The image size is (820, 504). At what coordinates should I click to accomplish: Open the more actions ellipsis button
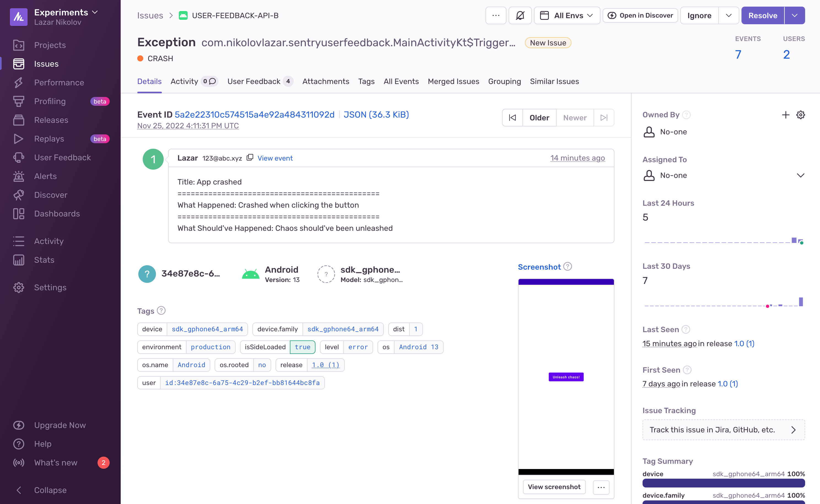(x=496, y=15)
